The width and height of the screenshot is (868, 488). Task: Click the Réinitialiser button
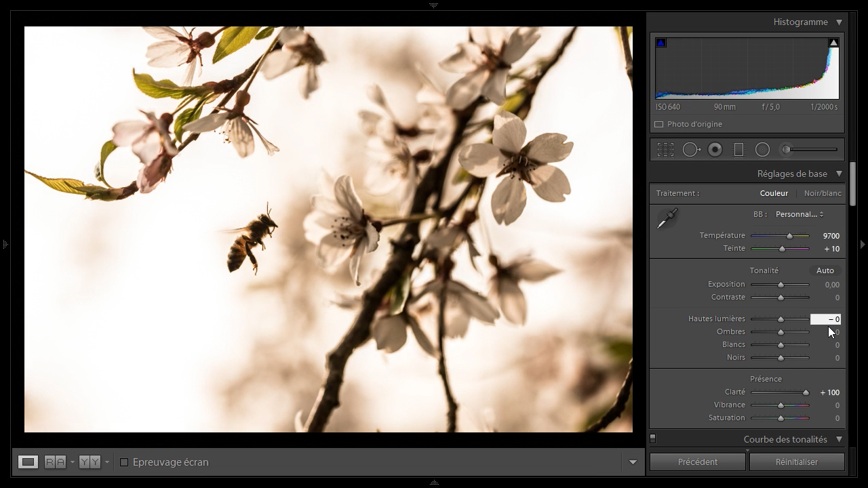(797, 462)
